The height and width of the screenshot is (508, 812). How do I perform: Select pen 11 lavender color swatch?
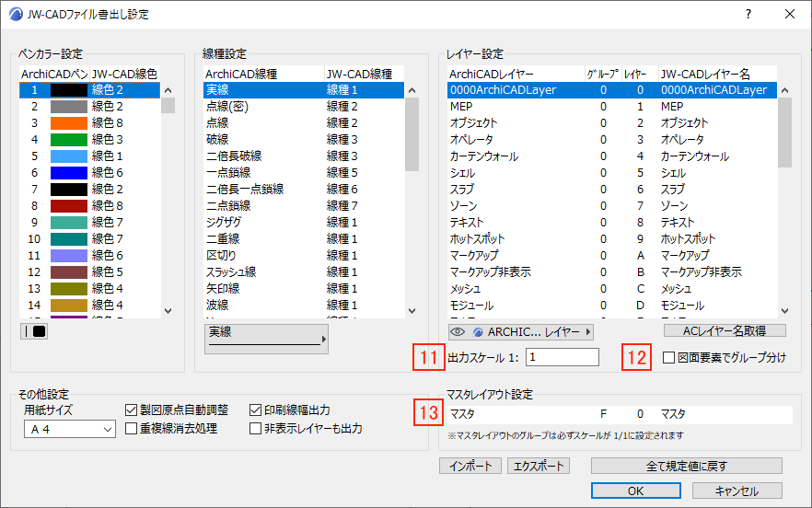pos(69,256)
